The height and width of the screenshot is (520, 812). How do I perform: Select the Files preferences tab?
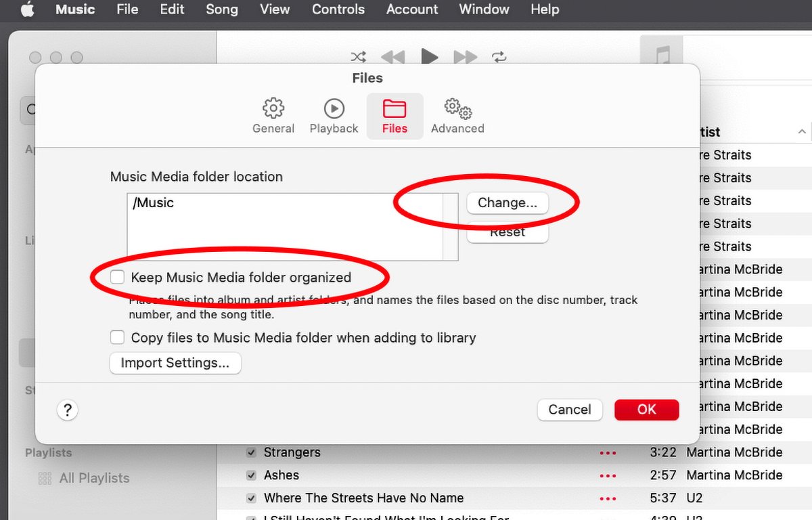394,116
